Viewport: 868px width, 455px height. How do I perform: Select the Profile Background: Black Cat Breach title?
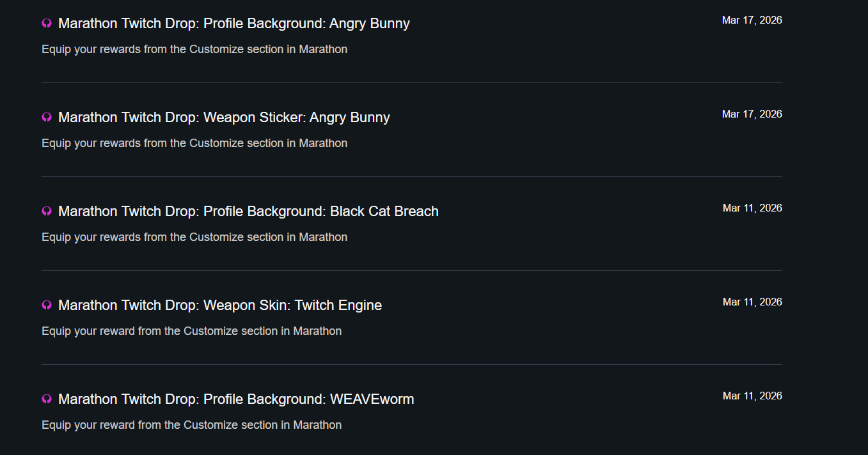pos(248,212)
